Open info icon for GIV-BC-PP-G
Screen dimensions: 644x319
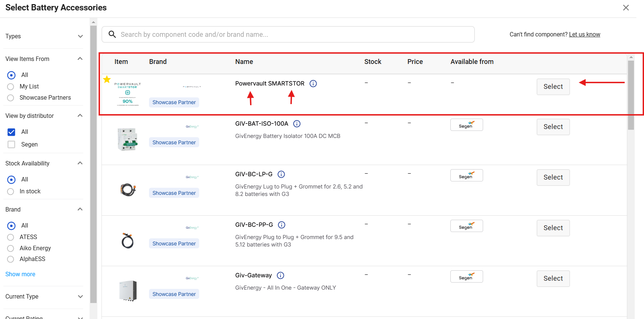pyautogui.click(x=282, y=225)
